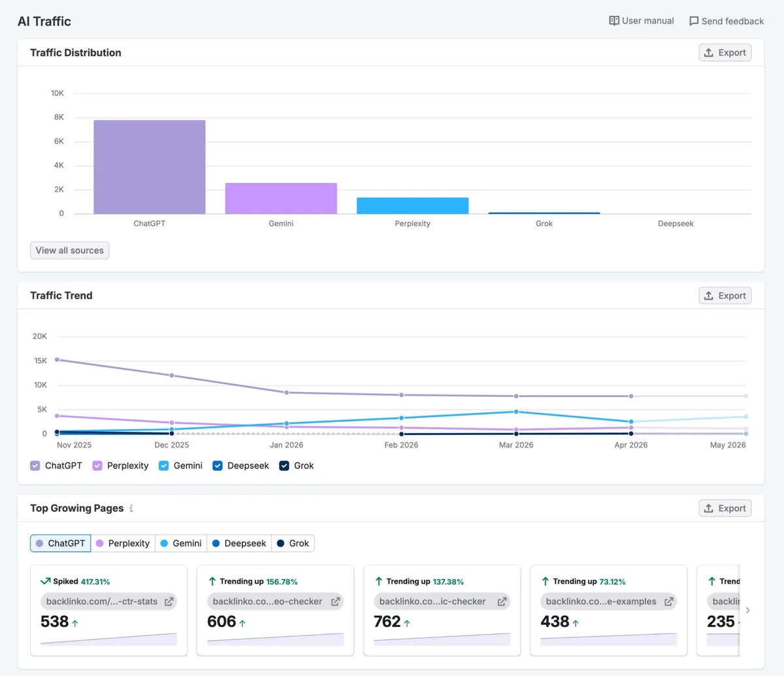The width and height of the screenshot is (784, 676).
Task: Click the Grok bar in distribution chart
Action: 544,213
